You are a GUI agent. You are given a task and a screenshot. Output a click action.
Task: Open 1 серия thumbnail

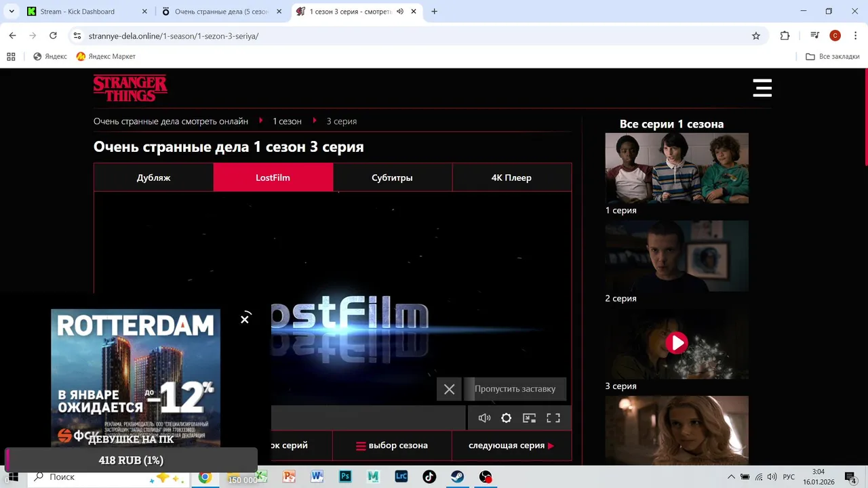tap(677, 168)
